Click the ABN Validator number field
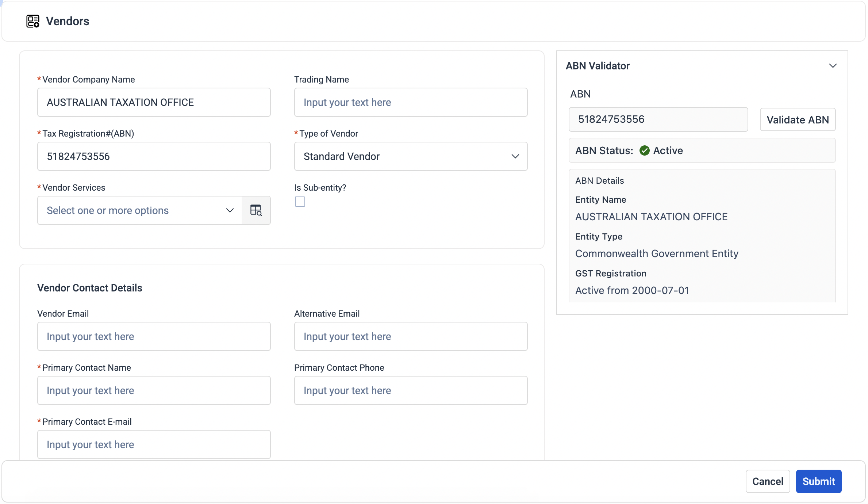The width and height of the screenshot is (868, 504). coord(658,119)
